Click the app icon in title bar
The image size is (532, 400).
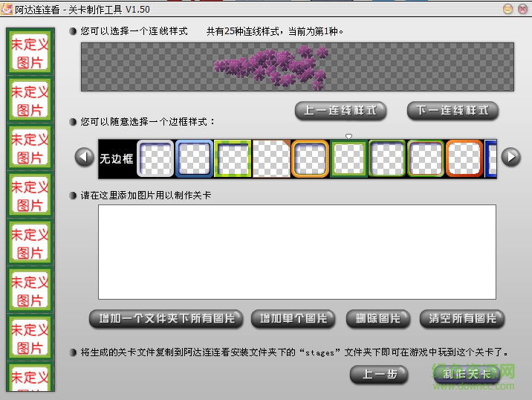(x=7, y=9)
